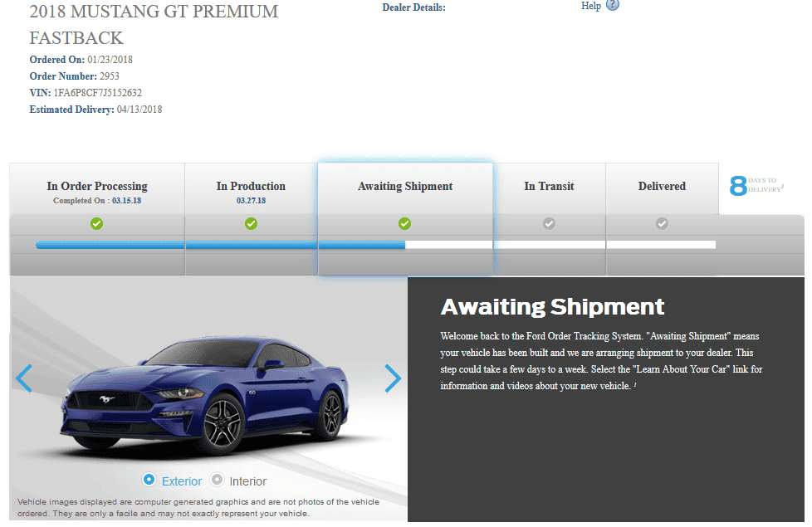Image resolution: width=812 pixels, height=527 pixels.
Task: Click the 03.27.18 production date text
Action: (252, 200)
